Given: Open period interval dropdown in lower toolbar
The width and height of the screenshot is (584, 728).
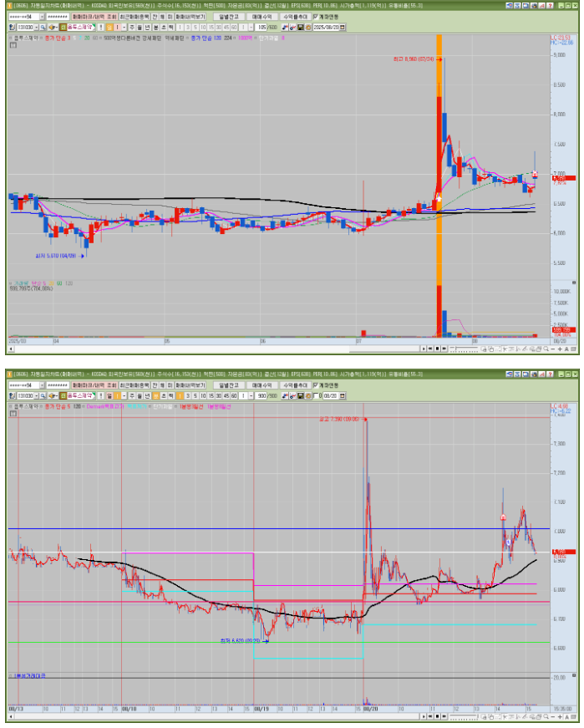Looking at the screenshot, I should pyautogui.click(x=124, y=396).
